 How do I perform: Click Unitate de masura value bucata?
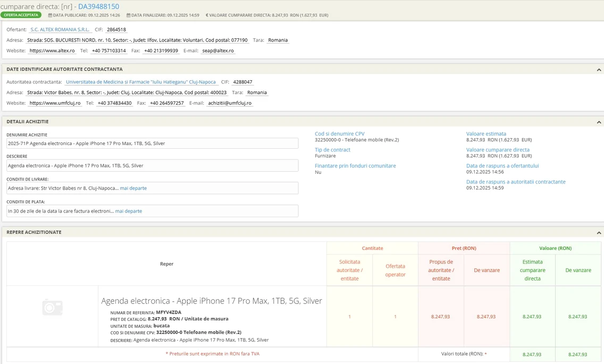tap(162, 326)
